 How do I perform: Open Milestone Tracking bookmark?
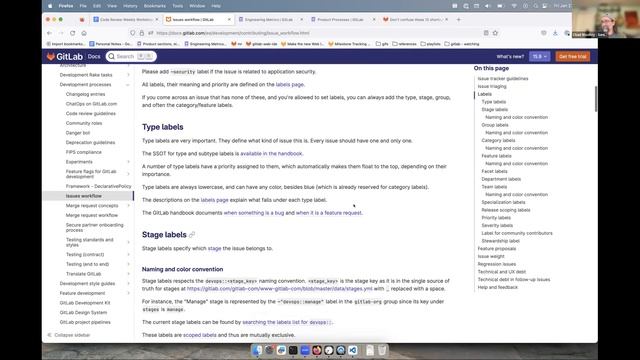coord(349,44)
